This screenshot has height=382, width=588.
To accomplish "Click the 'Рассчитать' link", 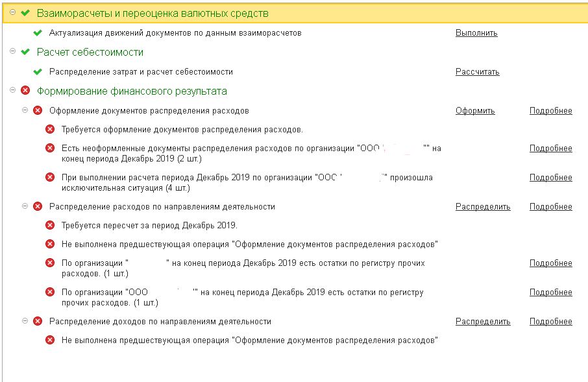I will pyautogui.click(x=477, y=72).
